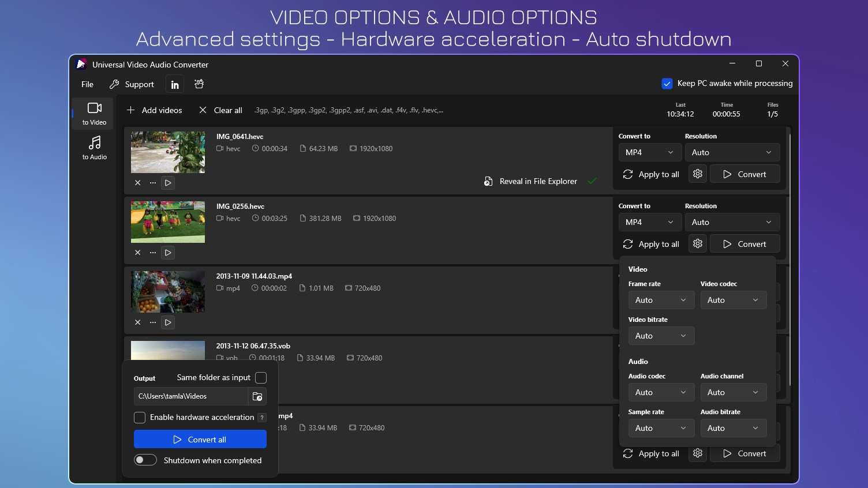
Task: Click Clear all
Action: 220,110
